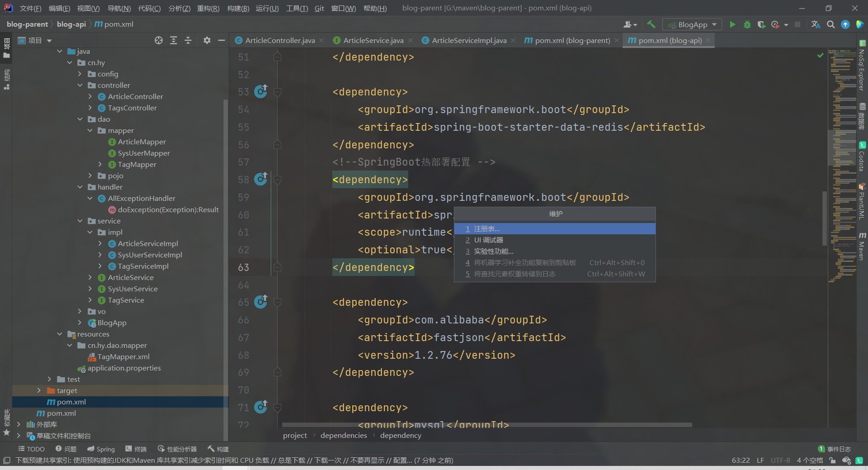Collapse all nodes in project panel
This screenshot has width=868, height=470.
[x=188, y=40]
